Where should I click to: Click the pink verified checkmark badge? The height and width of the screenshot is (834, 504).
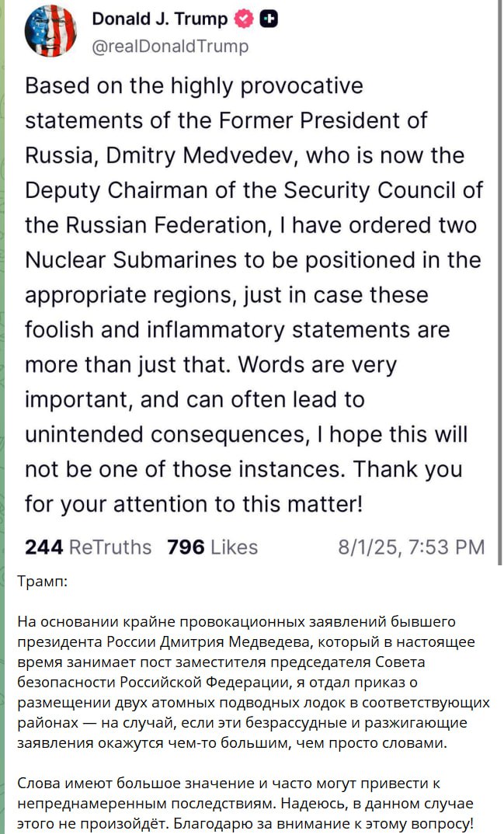(244, 19)
